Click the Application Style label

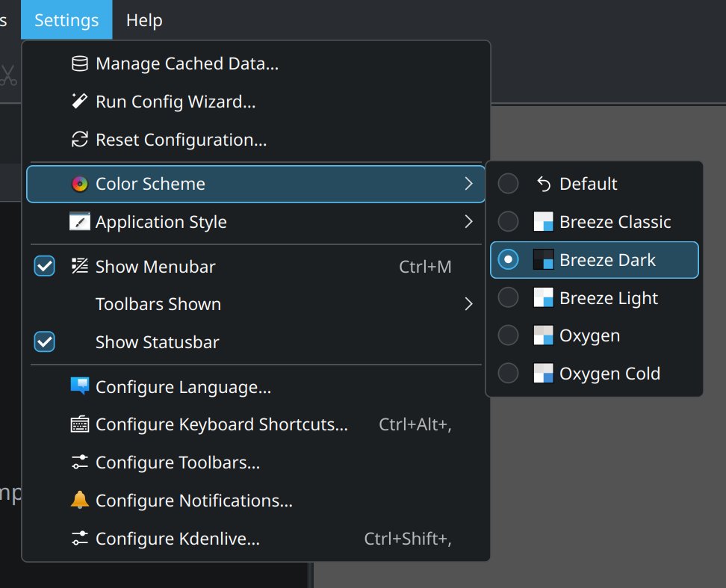(x=161, y=222)
